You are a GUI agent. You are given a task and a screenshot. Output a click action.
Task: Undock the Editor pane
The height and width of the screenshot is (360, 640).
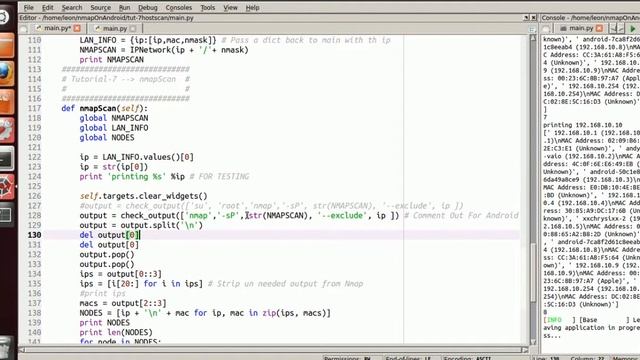pyautogui.click(x=526, y=18)
